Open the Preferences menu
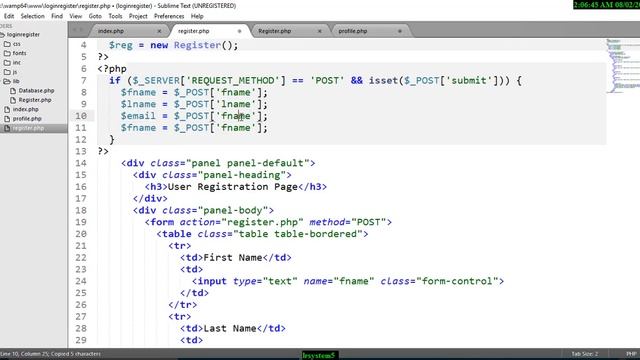This screenshot has width=640, height=360. [169, 16]
